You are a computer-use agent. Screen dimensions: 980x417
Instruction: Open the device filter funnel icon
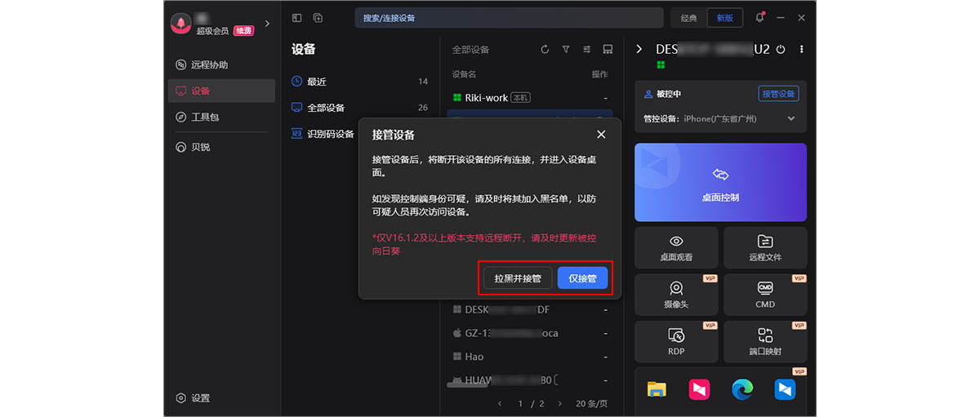[566, 50]
